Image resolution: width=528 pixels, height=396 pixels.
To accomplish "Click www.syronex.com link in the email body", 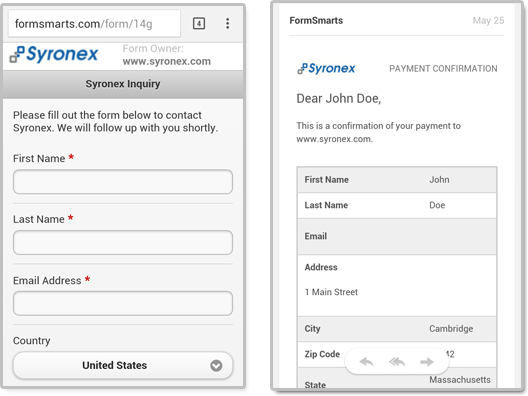I will pyautogui.click(x=334, y=139).
